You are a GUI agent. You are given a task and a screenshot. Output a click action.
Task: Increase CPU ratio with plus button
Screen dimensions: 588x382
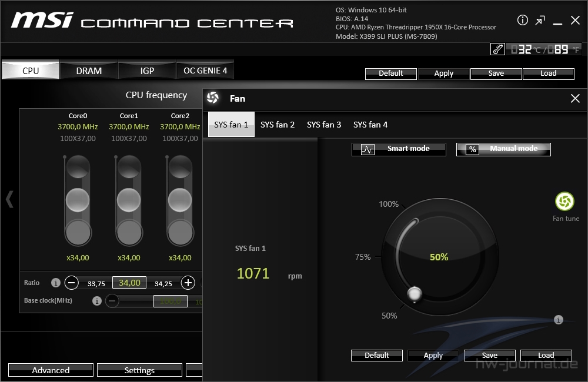(x=188, y=282)
